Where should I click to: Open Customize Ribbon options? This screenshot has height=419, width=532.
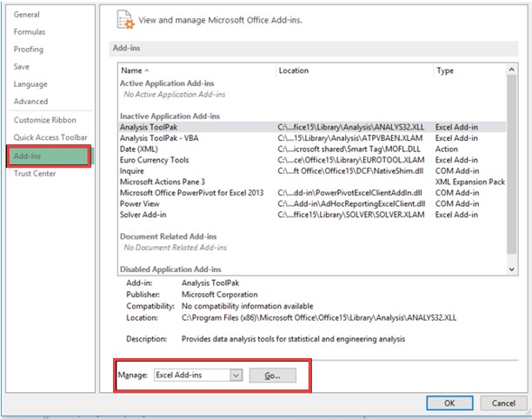pos(45,120)
